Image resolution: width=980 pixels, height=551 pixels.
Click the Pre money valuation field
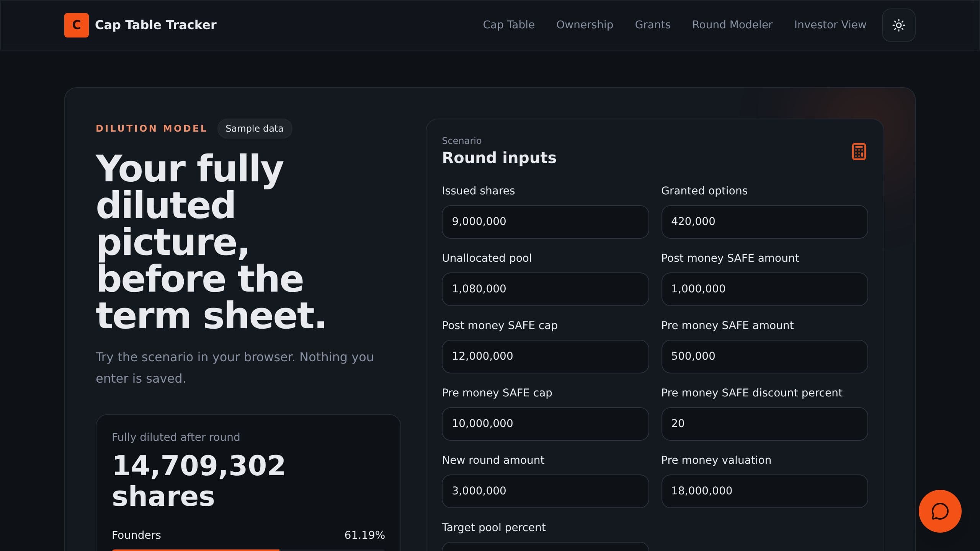pos(764,491)
